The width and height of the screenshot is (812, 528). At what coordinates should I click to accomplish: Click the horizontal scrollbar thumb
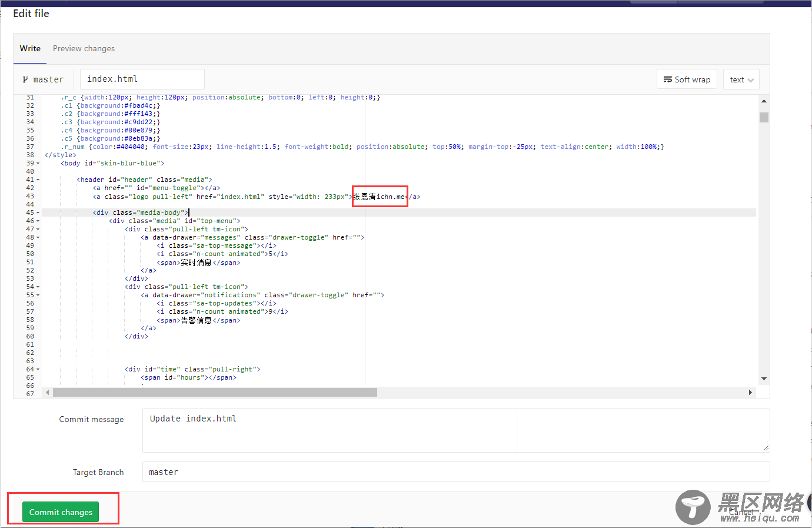(215, 392)
